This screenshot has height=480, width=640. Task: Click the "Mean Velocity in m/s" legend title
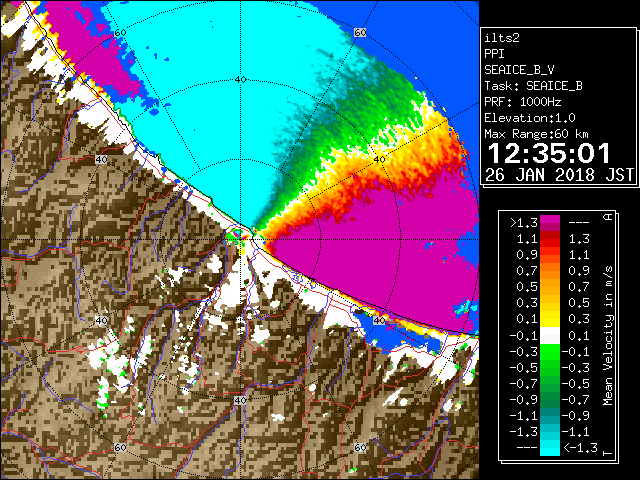[x=608, y=335]
